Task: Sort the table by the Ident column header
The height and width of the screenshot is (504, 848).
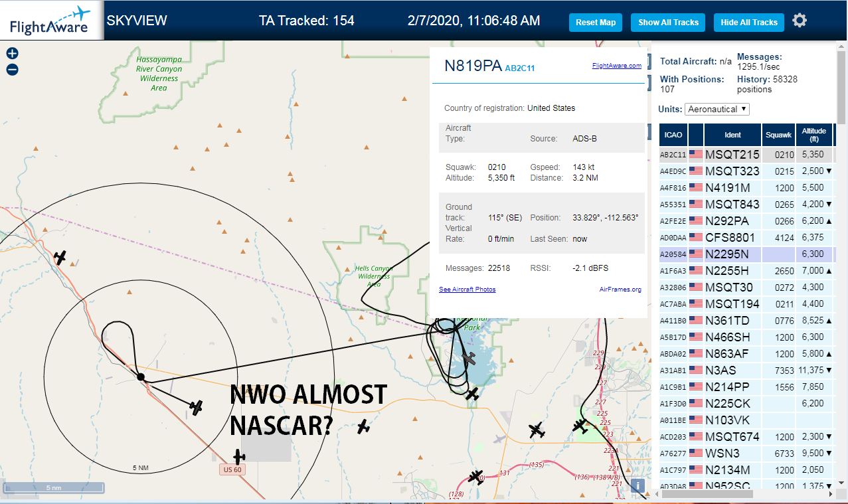Action: click(732, 135)
